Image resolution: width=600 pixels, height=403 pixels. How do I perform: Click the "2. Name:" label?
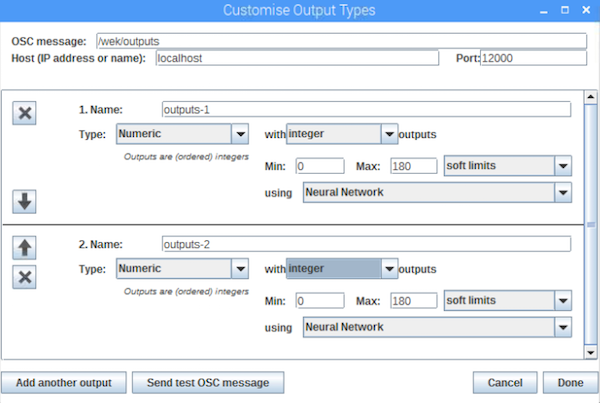(x=101, y=244)
